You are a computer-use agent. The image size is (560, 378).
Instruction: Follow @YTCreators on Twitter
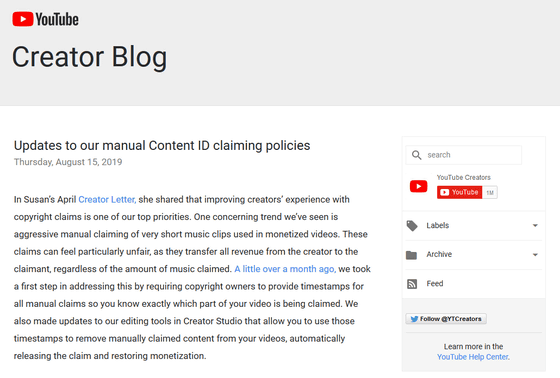coord(446,319)
